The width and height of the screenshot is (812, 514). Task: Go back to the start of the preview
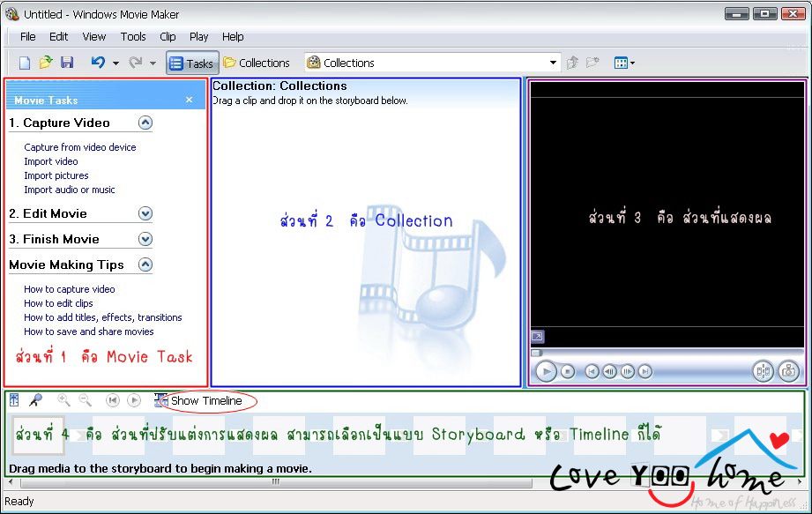[592, 371]
